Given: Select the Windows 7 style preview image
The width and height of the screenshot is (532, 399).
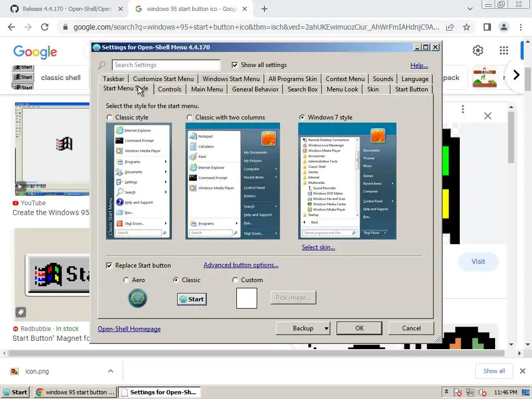Looking at the screenshot, I should click(347, 181).
